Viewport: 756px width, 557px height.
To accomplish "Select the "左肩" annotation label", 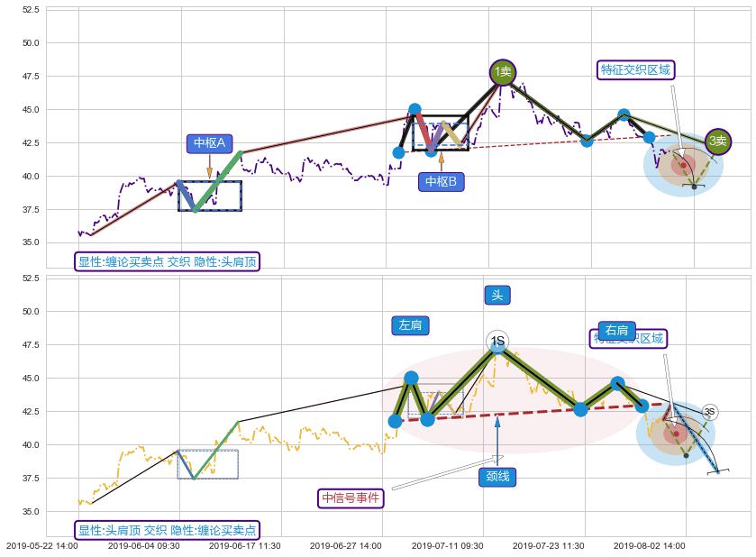I will click(410, 325).
